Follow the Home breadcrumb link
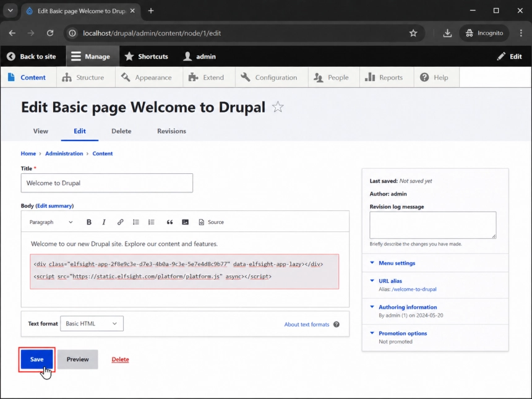The image size is (532, 399). [28, 153]
